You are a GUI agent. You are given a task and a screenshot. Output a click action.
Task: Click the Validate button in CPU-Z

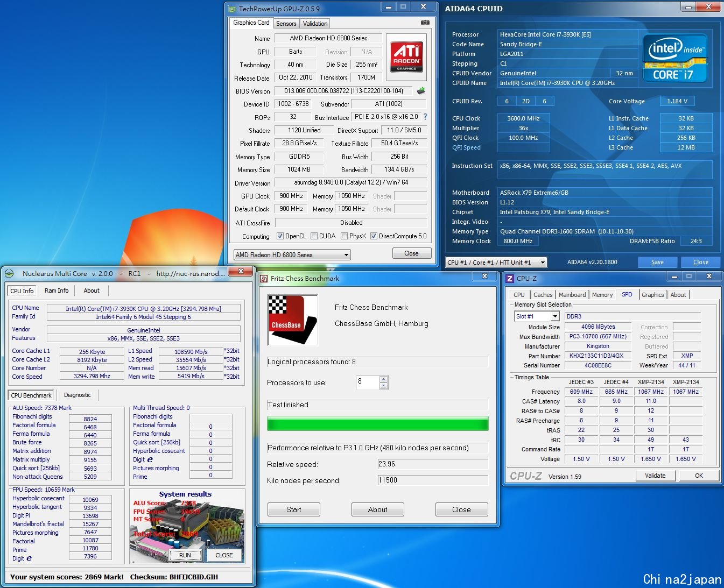pos(655,476)
